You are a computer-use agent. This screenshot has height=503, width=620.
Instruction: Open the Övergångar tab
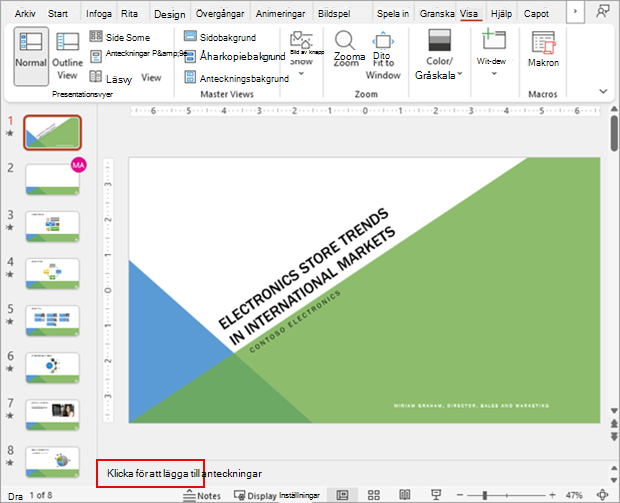tap(220, 14)
